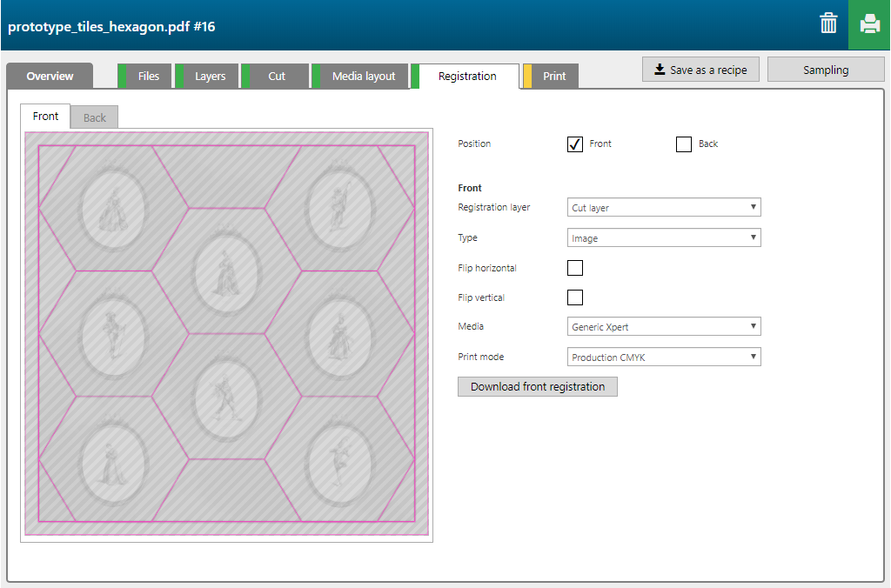Click the download arrow on Save as a recipe
Viewport: 891px width, 588px height.
coord(660,70)
